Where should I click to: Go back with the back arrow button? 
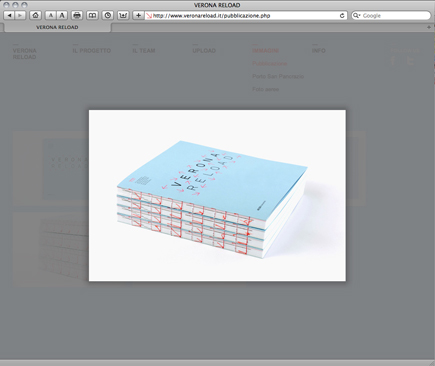9,15
